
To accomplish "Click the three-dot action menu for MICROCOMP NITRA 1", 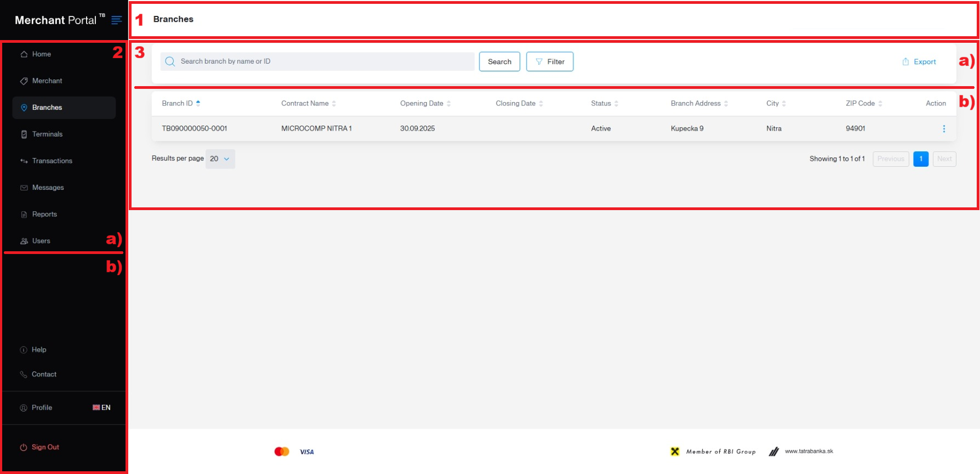I will (943, 129).
